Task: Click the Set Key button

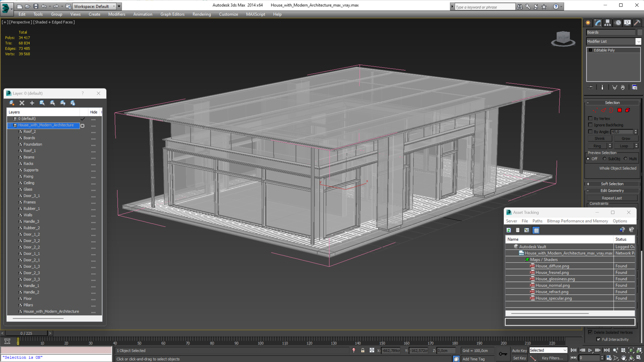Action: coord(519,358)
